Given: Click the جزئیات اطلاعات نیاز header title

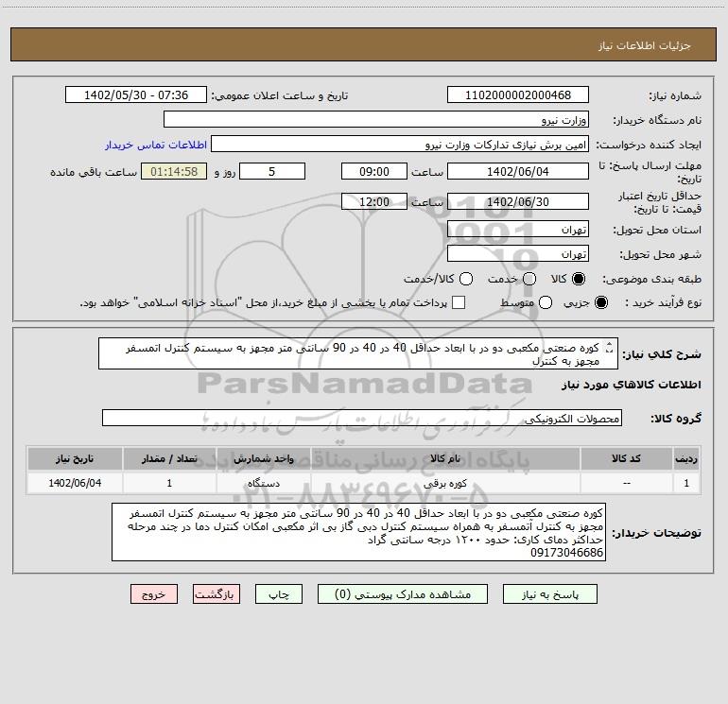Looking at the screenshot, I should [x=644, y=45].
